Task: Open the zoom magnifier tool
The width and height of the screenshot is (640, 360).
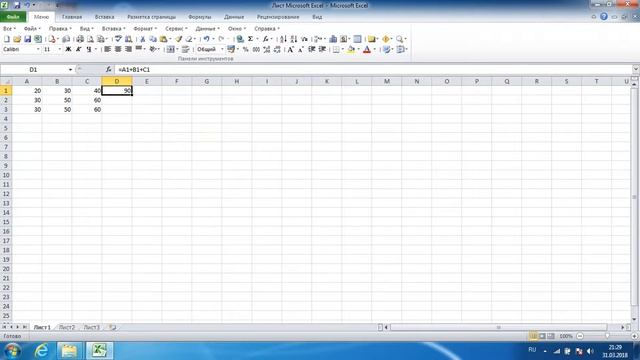Action: click(400, 39)
